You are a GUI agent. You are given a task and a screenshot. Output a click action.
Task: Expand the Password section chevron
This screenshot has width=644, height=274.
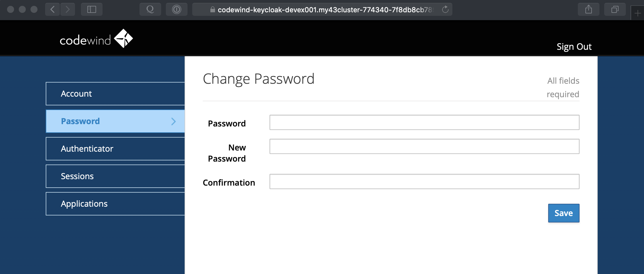pos(173,121)
